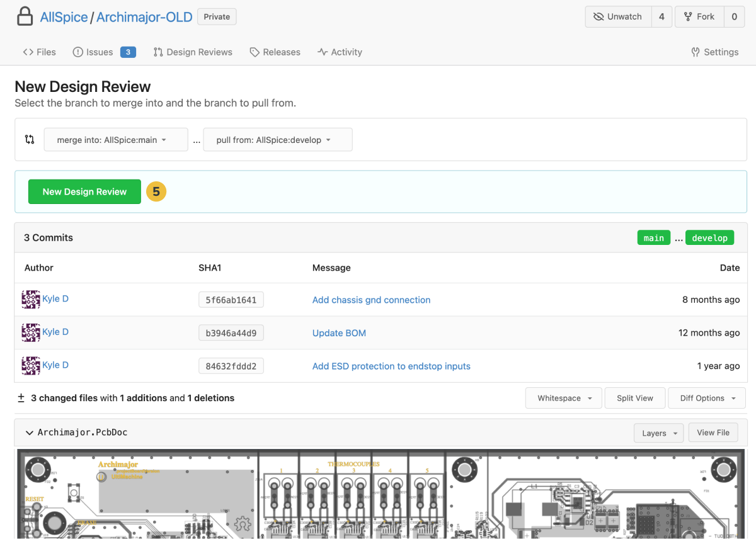Open the 'merge into: AllSpice:main' dropdown
The image size is (756, 539).
116,140
